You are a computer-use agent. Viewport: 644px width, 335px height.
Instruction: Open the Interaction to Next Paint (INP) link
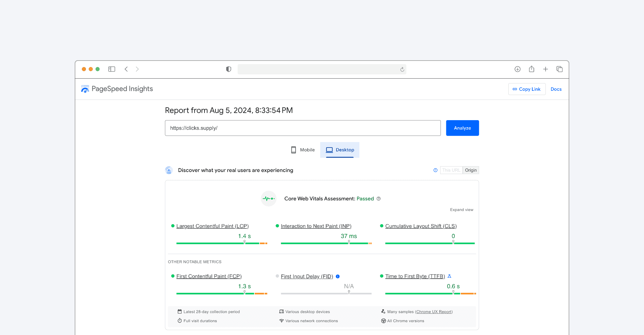[x=316, y=226]
